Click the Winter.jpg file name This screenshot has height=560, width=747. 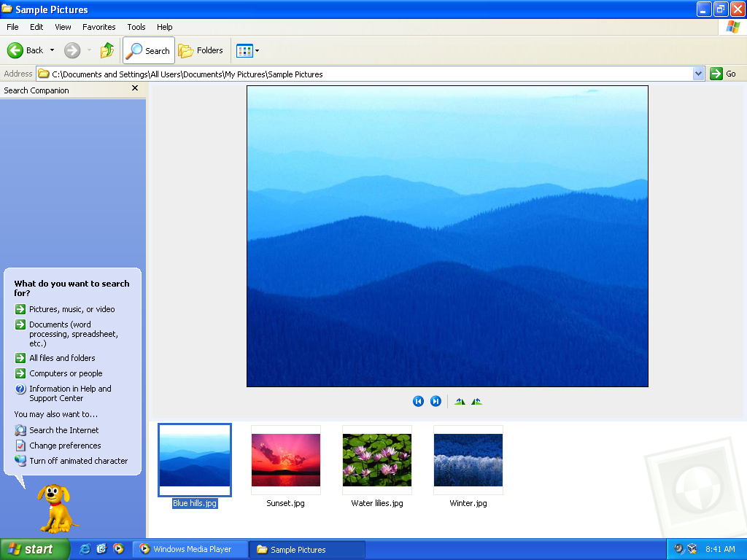point(468,503)
